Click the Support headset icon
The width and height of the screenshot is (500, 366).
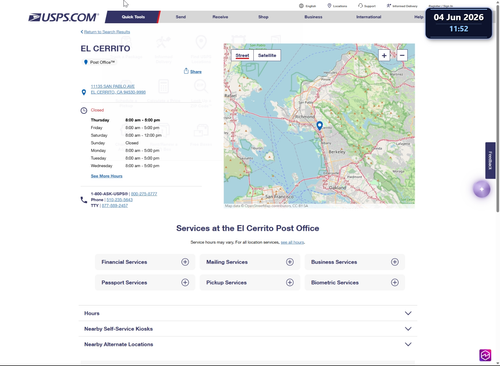pyautogui.click(x=360, y=6)
